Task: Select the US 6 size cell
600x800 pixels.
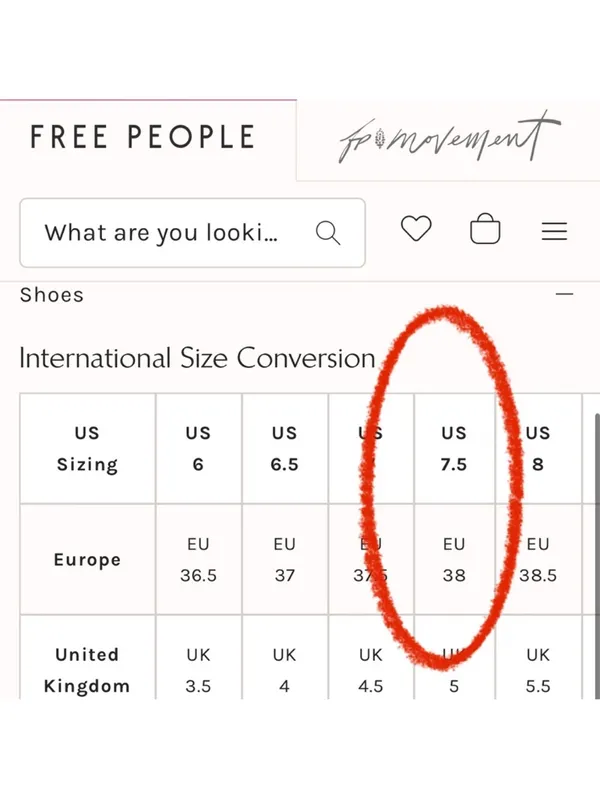Action: point(198,448)
